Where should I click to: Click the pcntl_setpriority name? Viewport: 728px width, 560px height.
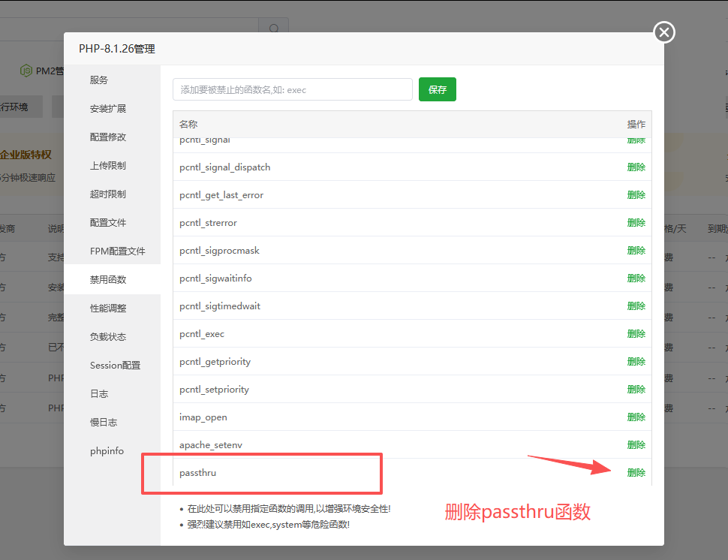click(x=214, y=390)
